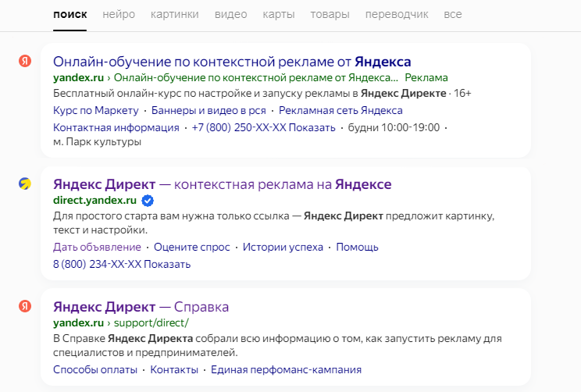
Task: Click the yandex.ru domain in the Справка result
Action: (78, 323)
